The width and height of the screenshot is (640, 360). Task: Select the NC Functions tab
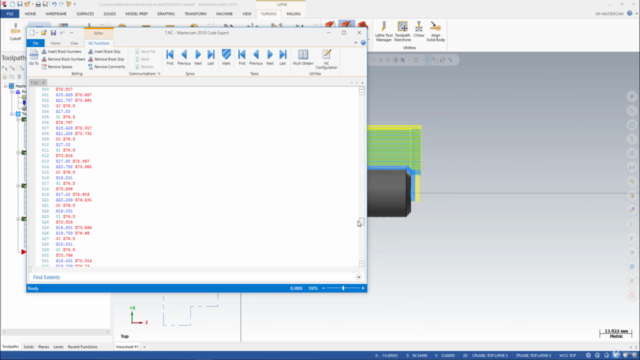click(98, 43)
